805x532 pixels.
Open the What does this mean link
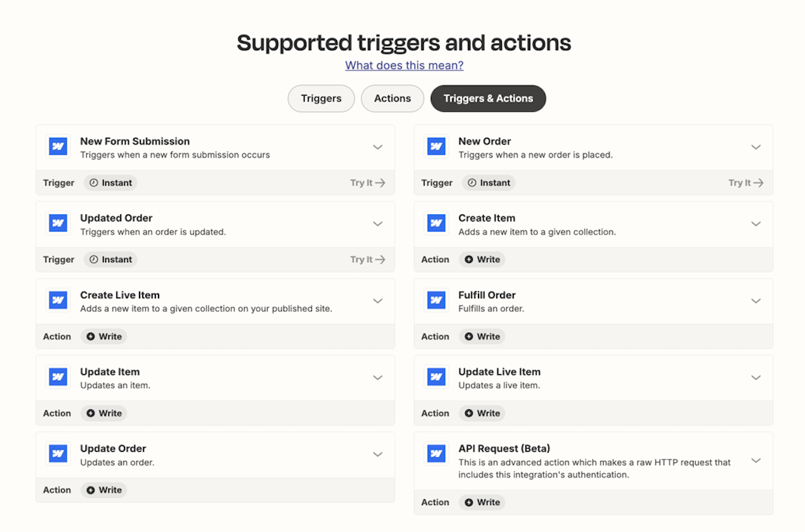pos(404,65)
